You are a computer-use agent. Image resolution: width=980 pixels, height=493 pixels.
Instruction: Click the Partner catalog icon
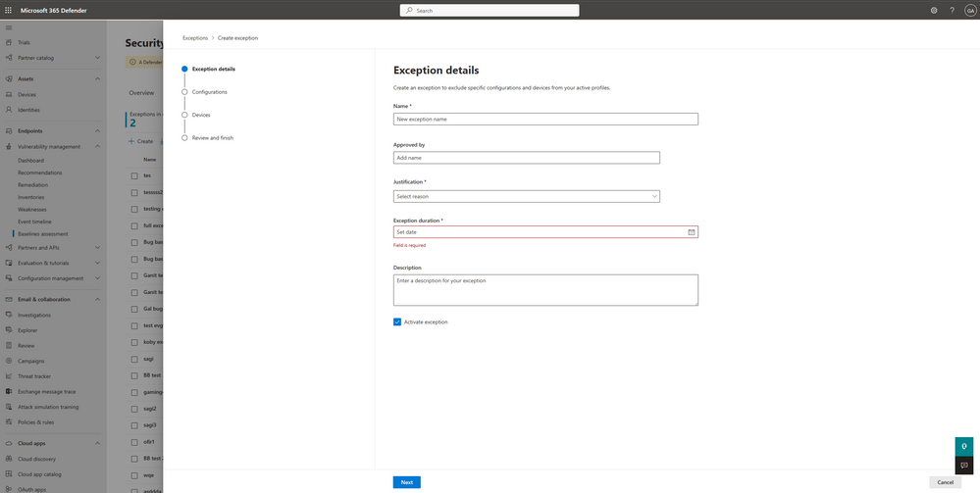9,58
